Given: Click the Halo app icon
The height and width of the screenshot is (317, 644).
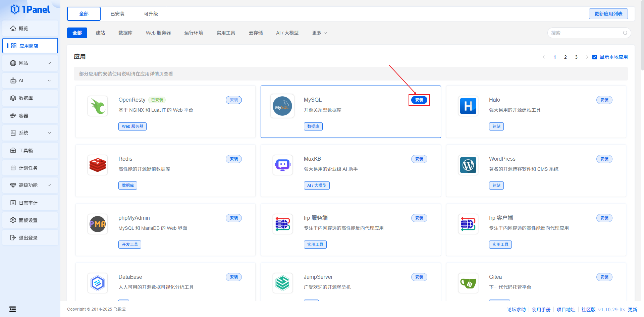Looking at the screenshot, I should [x=468, y=106].
